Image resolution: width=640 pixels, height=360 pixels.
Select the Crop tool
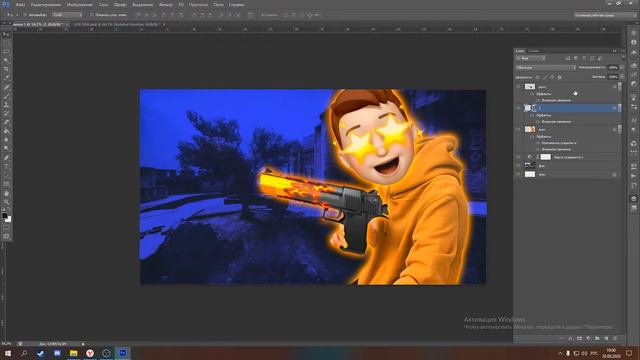coord(6,69)
